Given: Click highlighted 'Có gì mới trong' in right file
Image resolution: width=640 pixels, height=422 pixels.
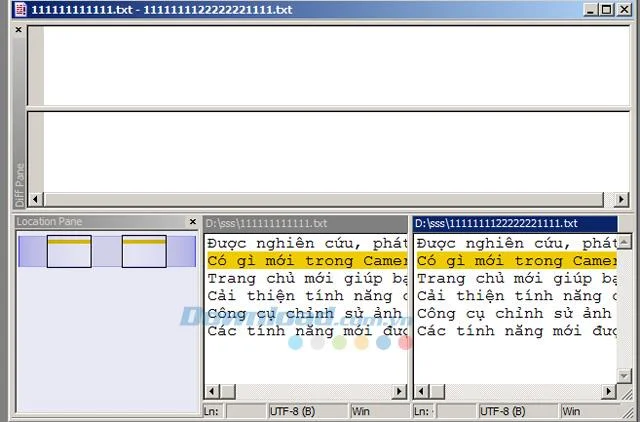Looking at the screenshot, I should 516,260.
